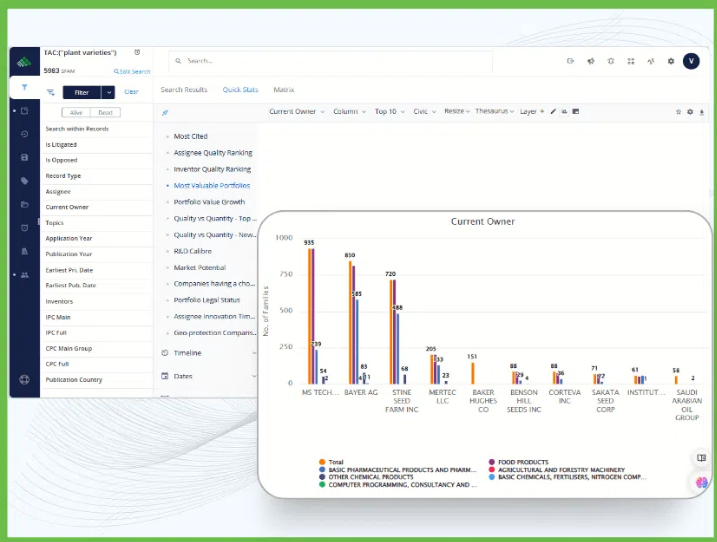Open the apps grid icon in top bar

631,61
